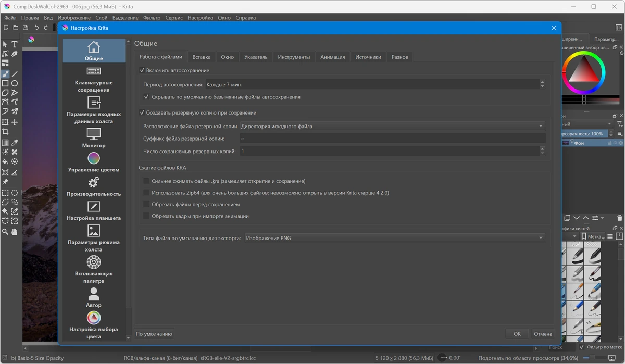Open Управление цветом settings category
This screenshot has width=625, height=364.
point(94,162)
